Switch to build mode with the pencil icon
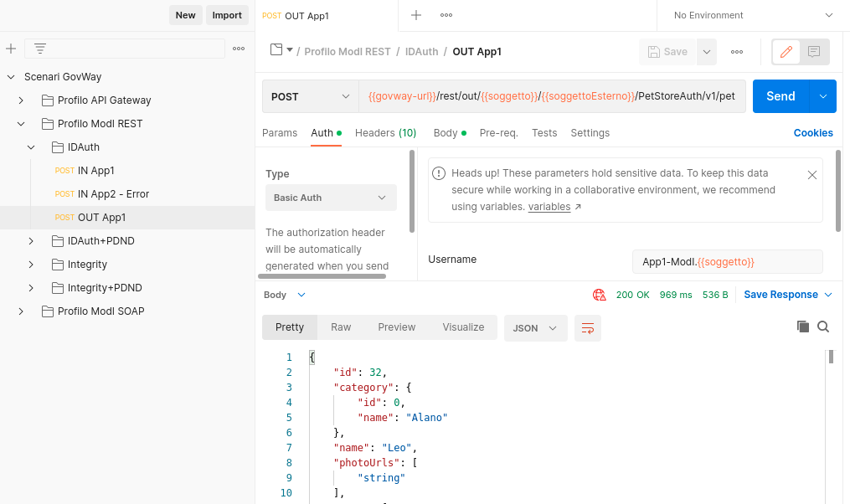The width and height of the screenshot is (850, 504). click(786, 52)
